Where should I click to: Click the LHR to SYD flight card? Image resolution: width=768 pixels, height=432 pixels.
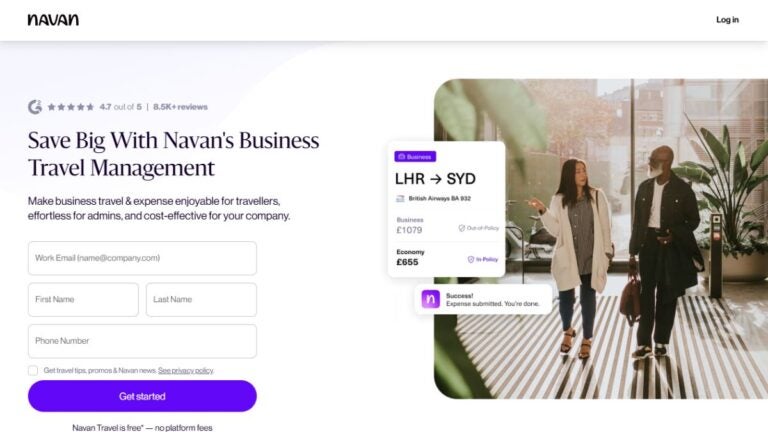446,209
